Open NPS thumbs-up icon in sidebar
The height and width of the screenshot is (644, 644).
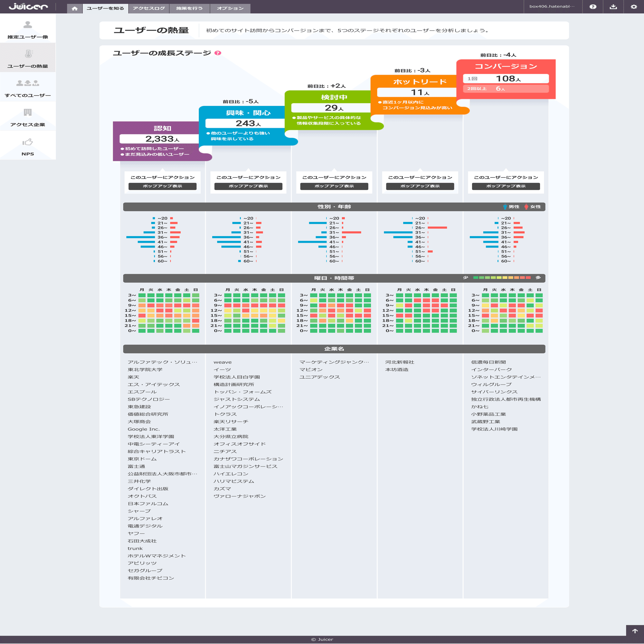pyautogui.click(x=28, y=142)
